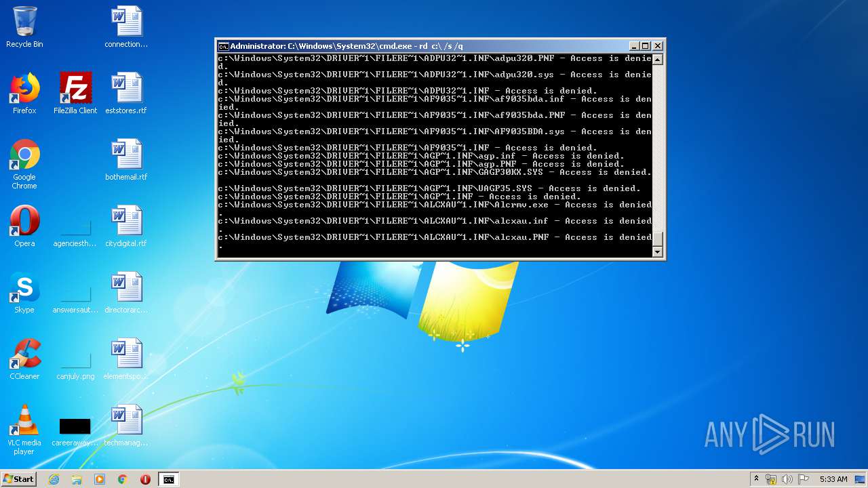Viewport: 868px width, 488px height.
Task: Select the CCleaner desktop shortcut
Action: (24, 359)
